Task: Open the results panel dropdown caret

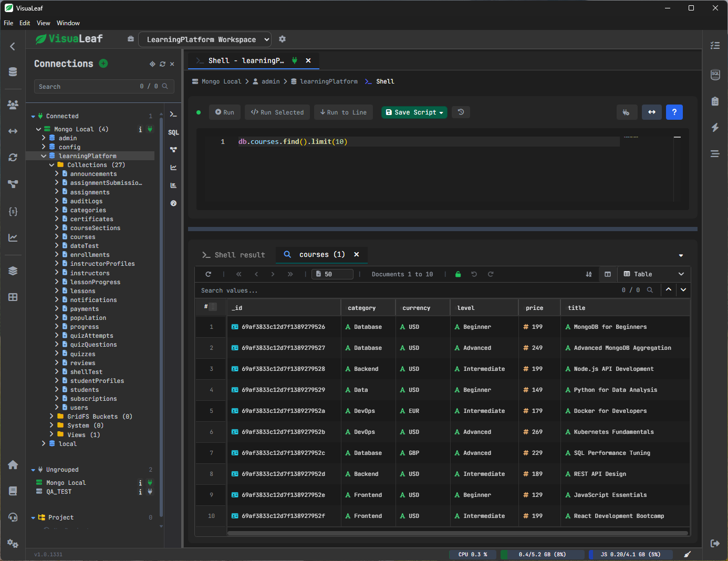Action: coord(681,255)
